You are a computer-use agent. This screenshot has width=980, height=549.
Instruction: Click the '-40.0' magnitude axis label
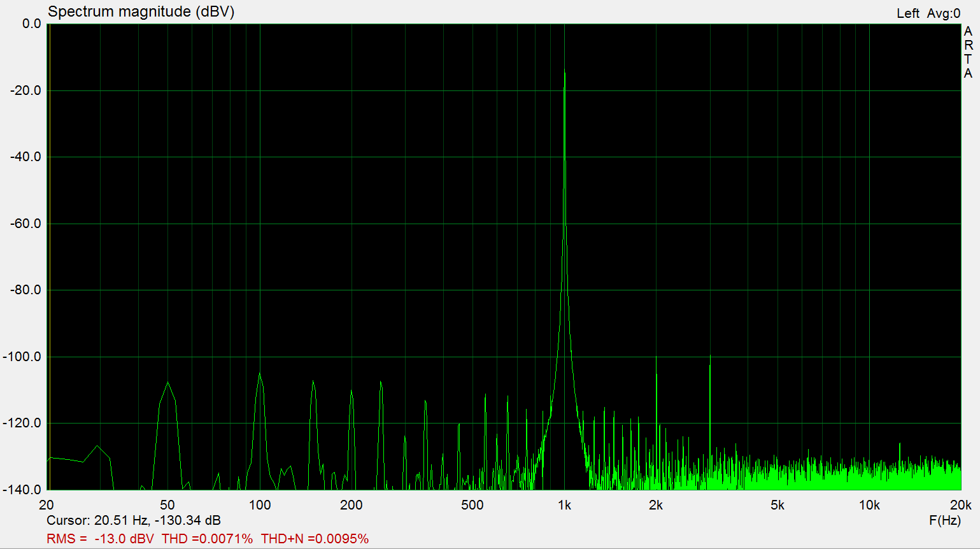(25, 157)
